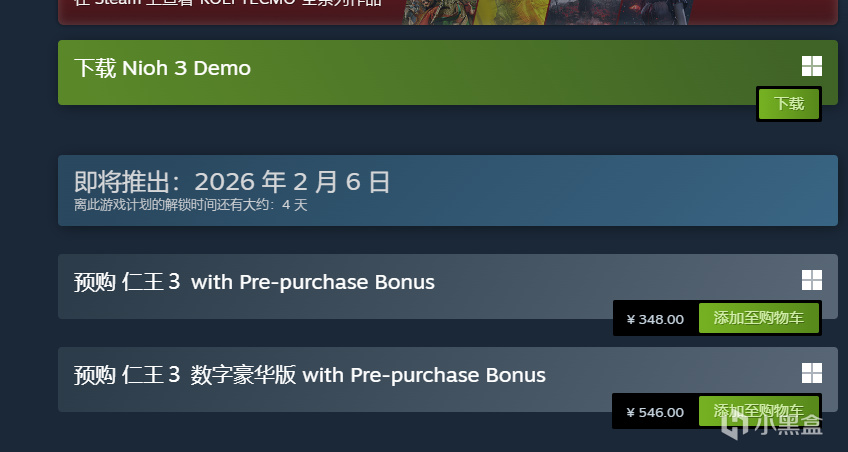
Task: Click the 小黑盒 watermark text
Action: (x=793, y=425)
